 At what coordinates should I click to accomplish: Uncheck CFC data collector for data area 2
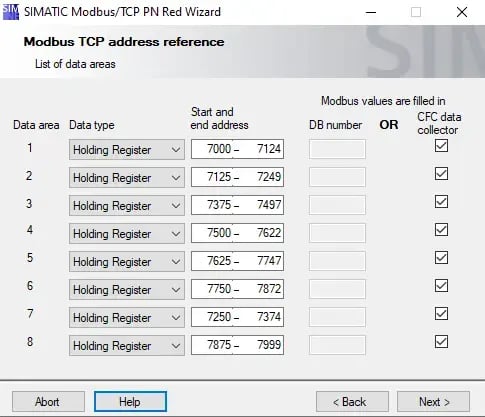[x=441, y=174]
